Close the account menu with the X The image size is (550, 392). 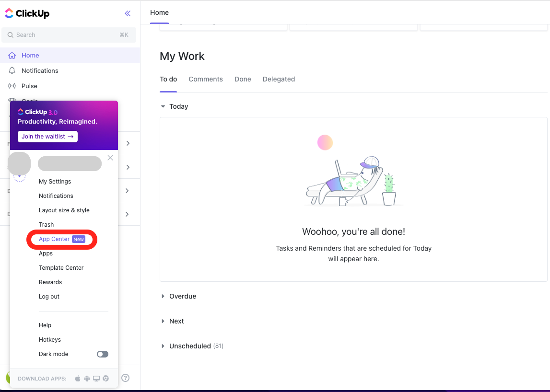point(110,158)
